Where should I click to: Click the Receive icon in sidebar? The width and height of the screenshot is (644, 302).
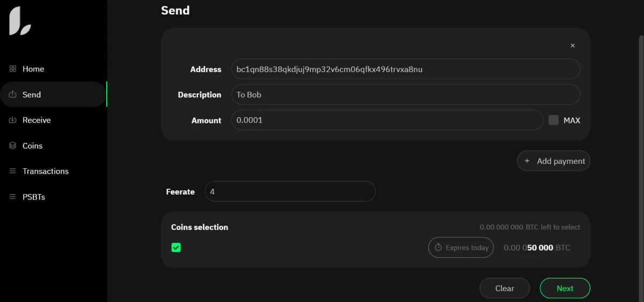[13, 120]
